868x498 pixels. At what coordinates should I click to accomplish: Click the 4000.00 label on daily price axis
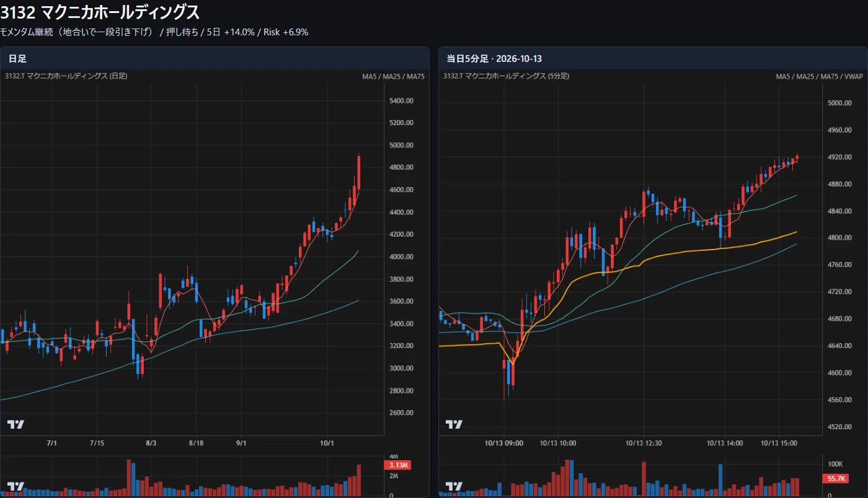[x=402, y=256]
